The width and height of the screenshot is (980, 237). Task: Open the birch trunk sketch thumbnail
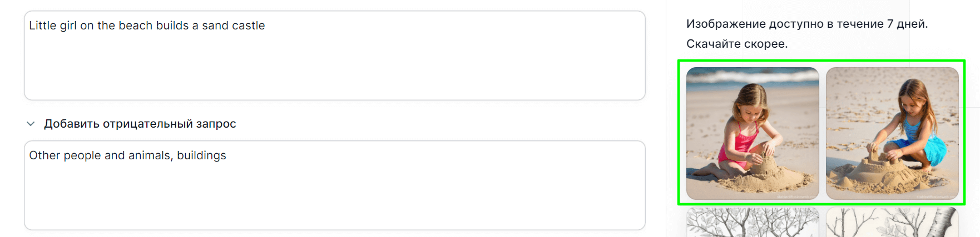pos(892,222)
